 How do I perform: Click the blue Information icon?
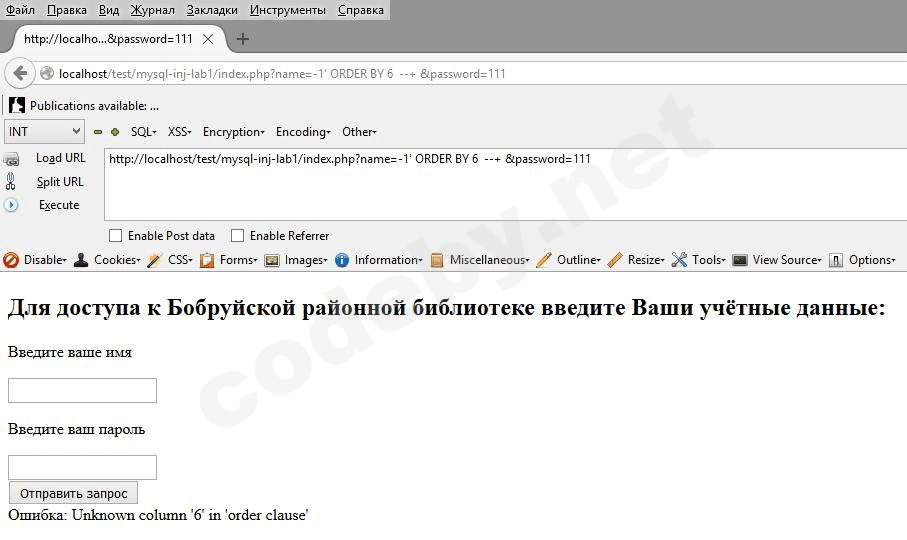(342, 260)
